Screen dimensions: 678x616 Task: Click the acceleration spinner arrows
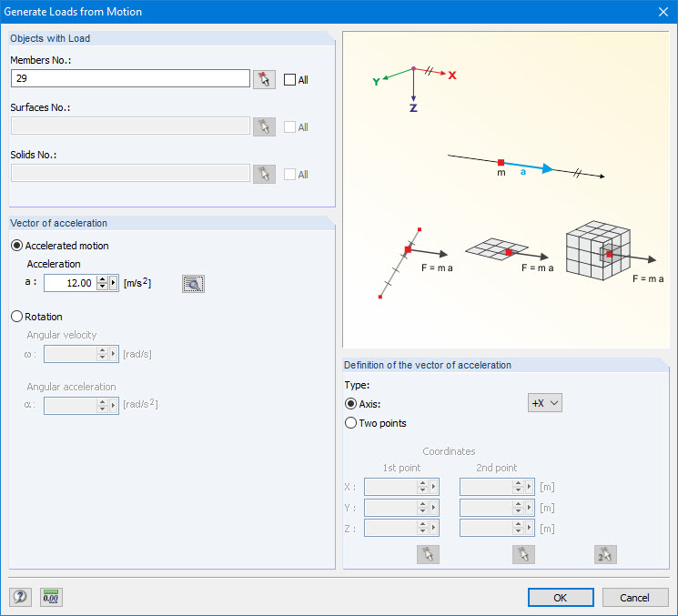point(102,283)
